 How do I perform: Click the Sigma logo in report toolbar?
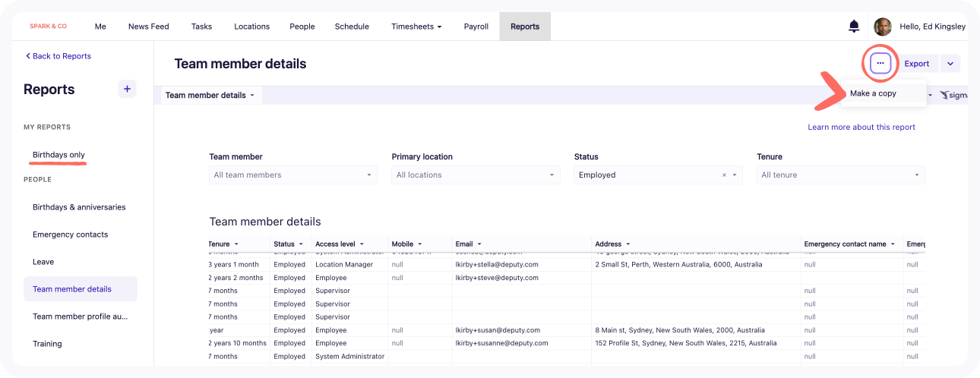[x=953, y=95]
